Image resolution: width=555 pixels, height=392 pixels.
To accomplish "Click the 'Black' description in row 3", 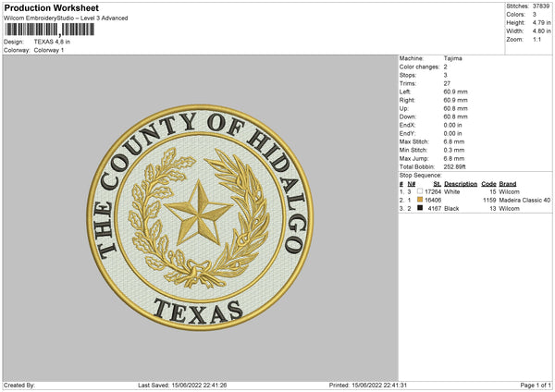I will click(x=451, y=209).
